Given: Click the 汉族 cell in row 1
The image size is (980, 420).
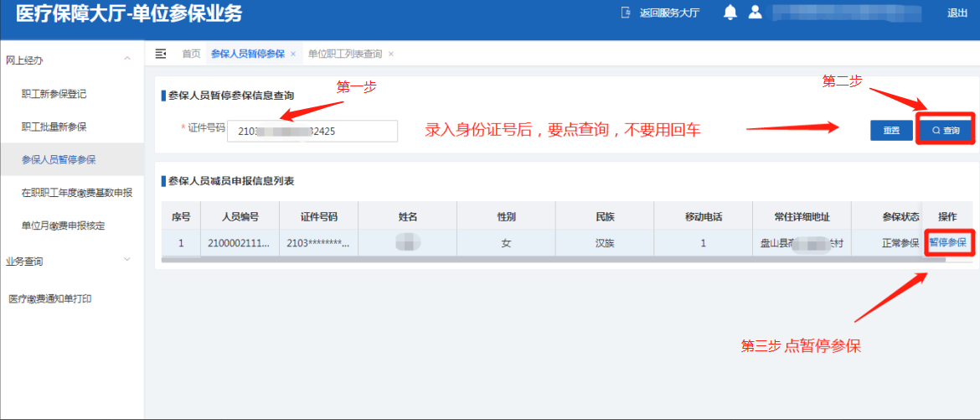Looking at the screenshot, I should coord(605,243).
